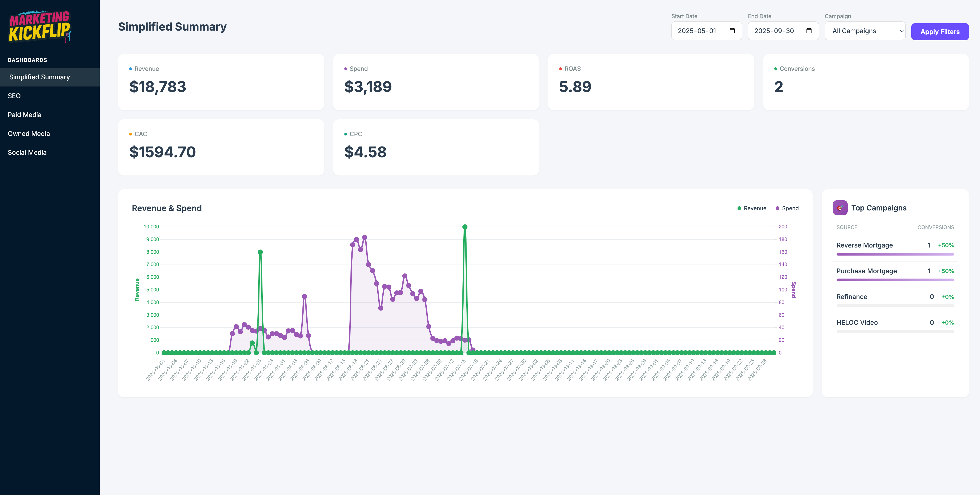The width and height of the screenshot is (980, 495).
Task: Open the SEO dashboard
Action: pyautogui.click(x=14, y=96)
